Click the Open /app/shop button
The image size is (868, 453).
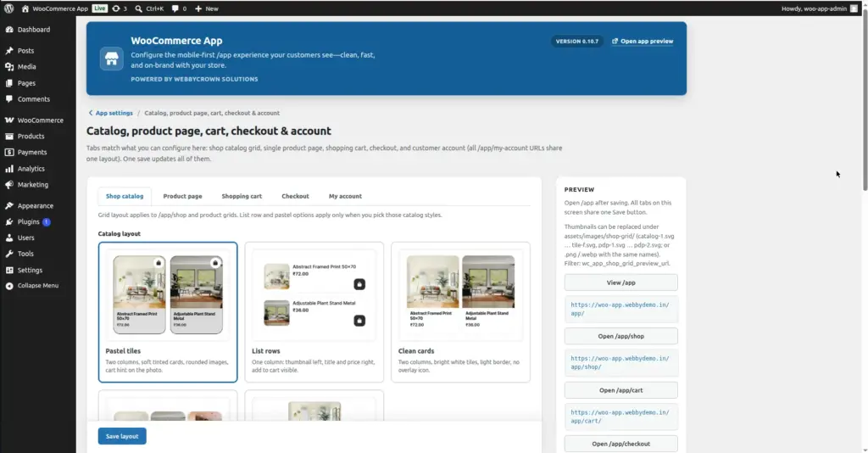[620, 336]
